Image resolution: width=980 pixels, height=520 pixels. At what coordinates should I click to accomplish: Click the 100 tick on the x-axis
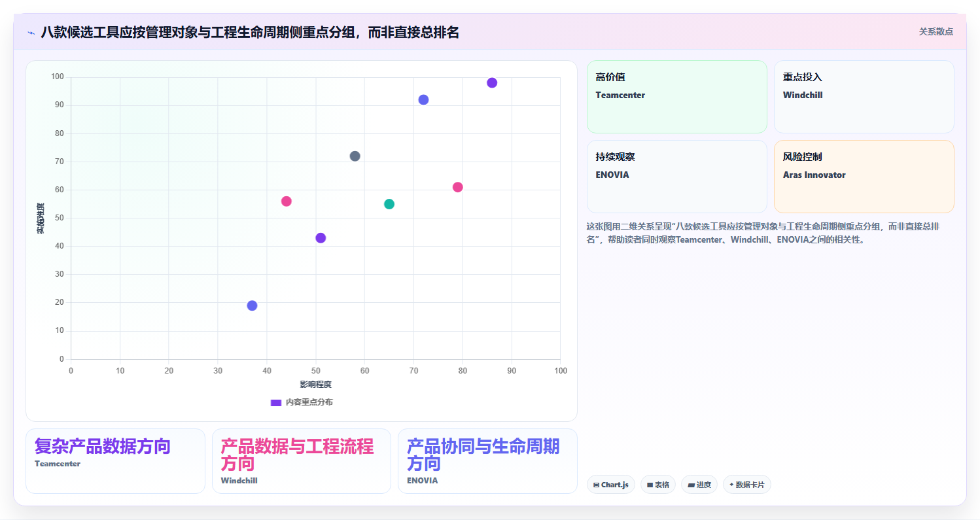(561, 371)
